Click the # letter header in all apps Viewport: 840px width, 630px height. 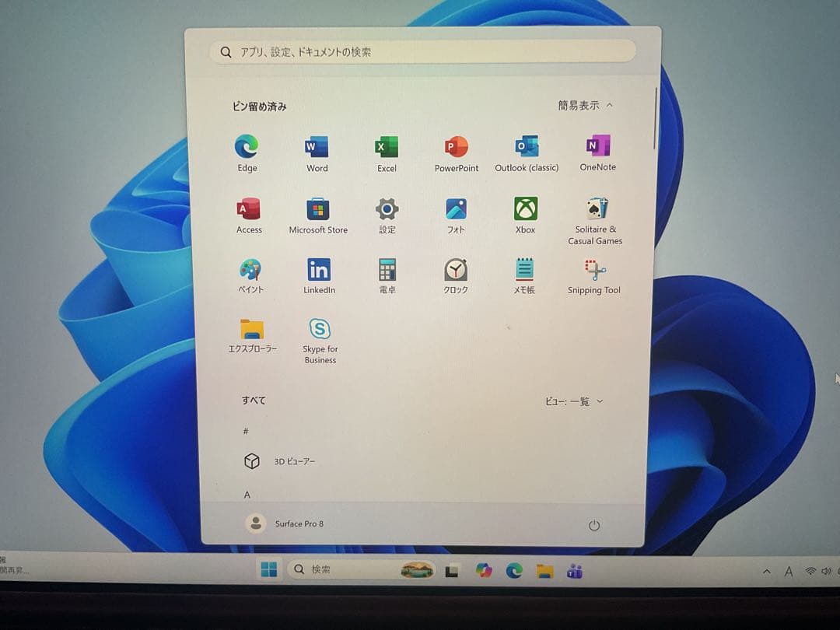coord(245,431)
